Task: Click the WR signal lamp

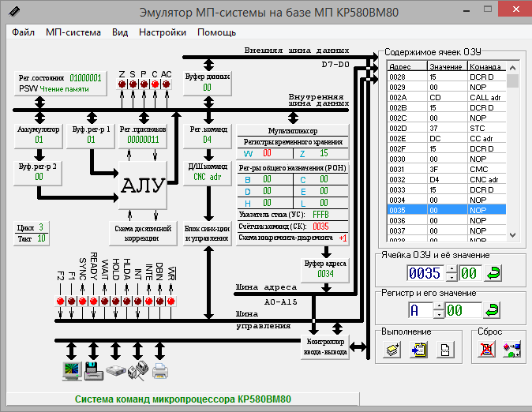Action: click(x=171, y=301)
